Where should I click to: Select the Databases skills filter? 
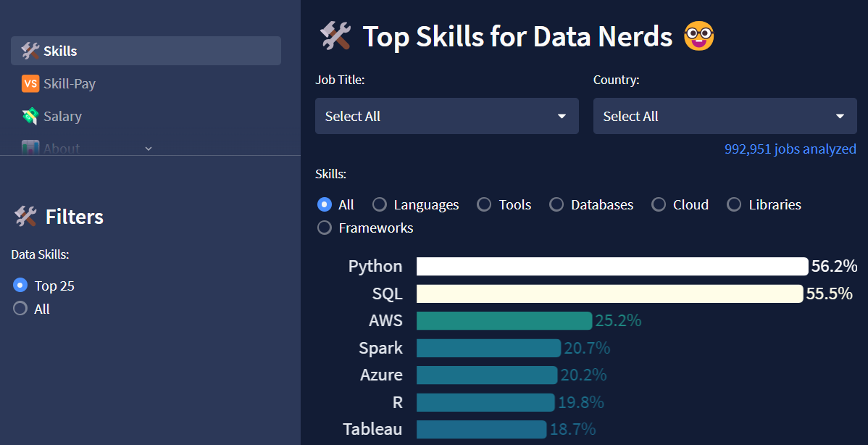tap(556, 205)
